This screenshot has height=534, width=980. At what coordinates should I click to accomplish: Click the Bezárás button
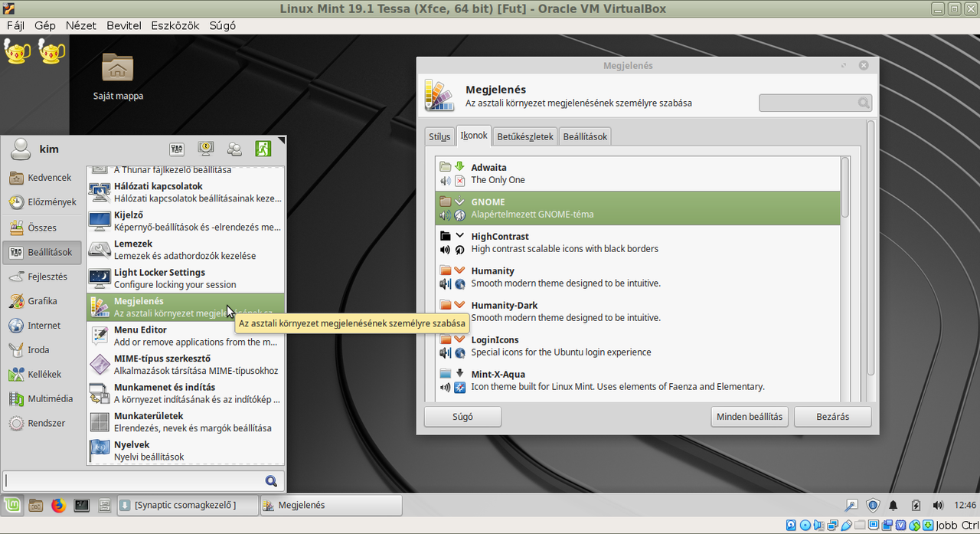click(x=832, y=417)
